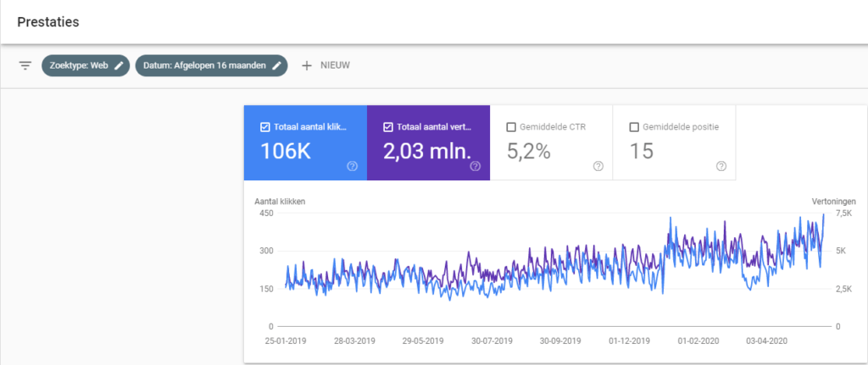Open the filter list icon

click(x=25, y=65)
